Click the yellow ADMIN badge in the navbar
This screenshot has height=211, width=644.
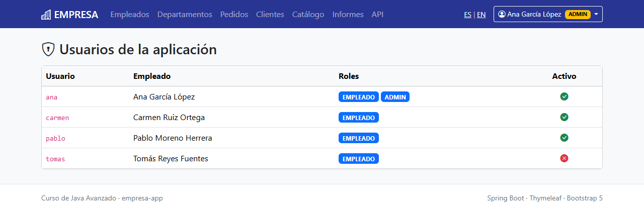pos(578,14)
